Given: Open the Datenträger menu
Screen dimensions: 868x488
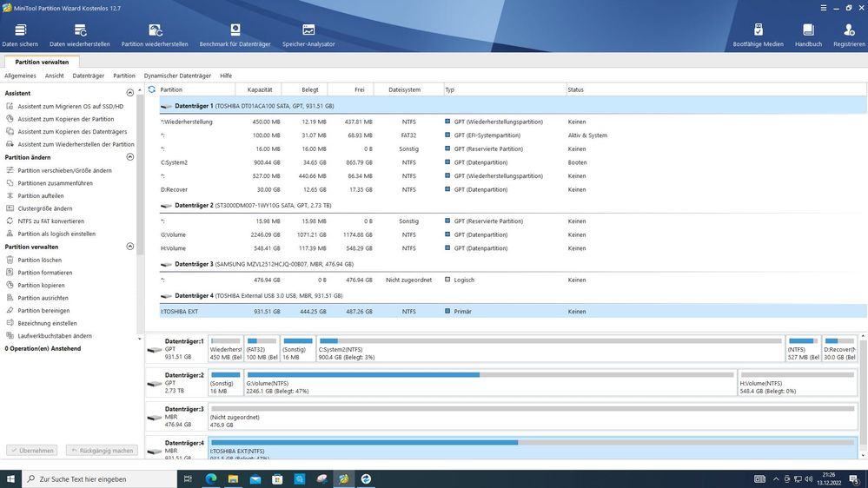Looking at the screenshot, I should tap(88, 76).
